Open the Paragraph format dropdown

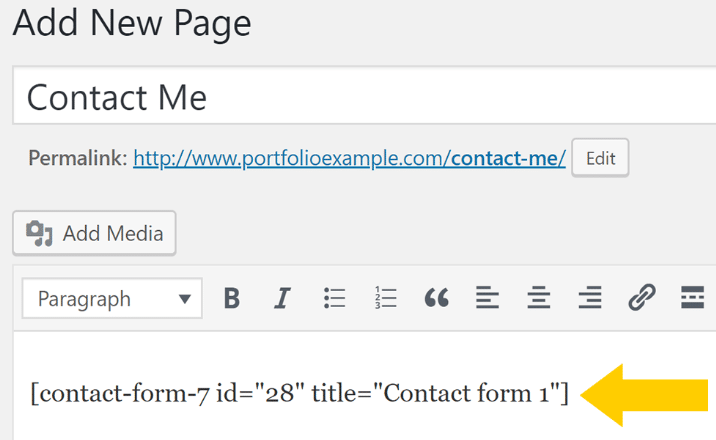(x=112, y=299)
